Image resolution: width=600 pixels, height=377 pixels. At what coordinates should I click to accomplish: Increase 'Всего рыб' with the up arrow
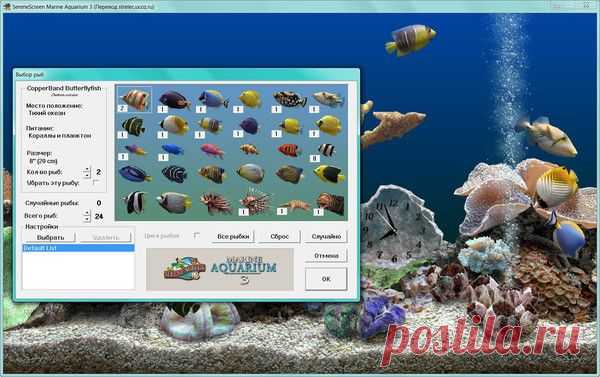coord(87,213)
